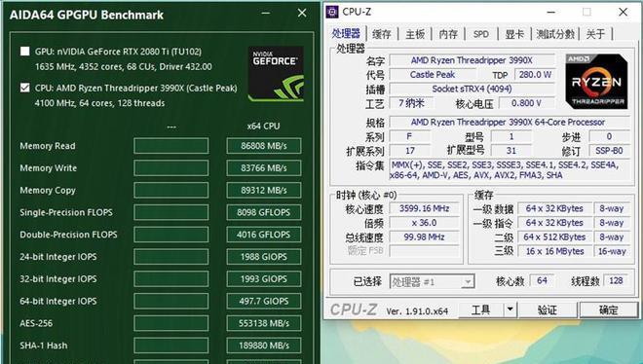Click the 修订 value SSP-B0
The height and width of the screenshot is (364, 643).
(609, 150)
